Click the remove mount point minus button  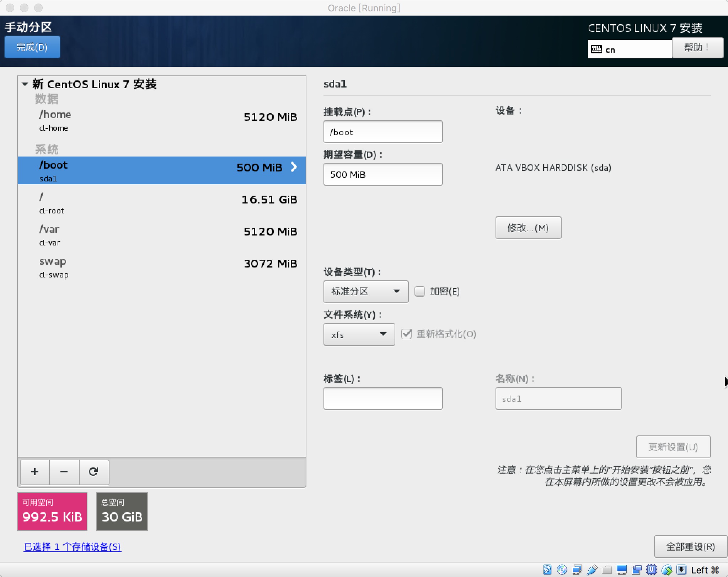64,472
